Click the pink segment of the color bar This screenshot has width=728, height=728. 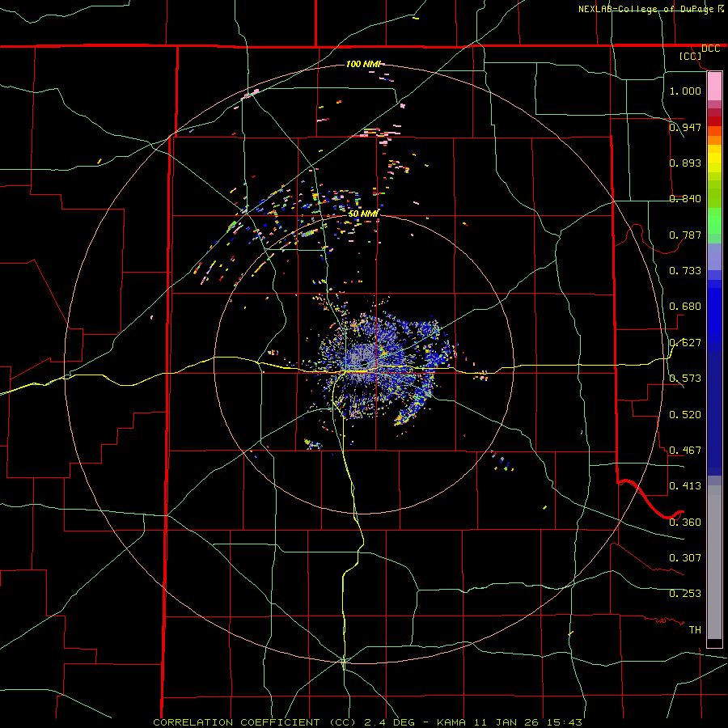pos(714,87)
